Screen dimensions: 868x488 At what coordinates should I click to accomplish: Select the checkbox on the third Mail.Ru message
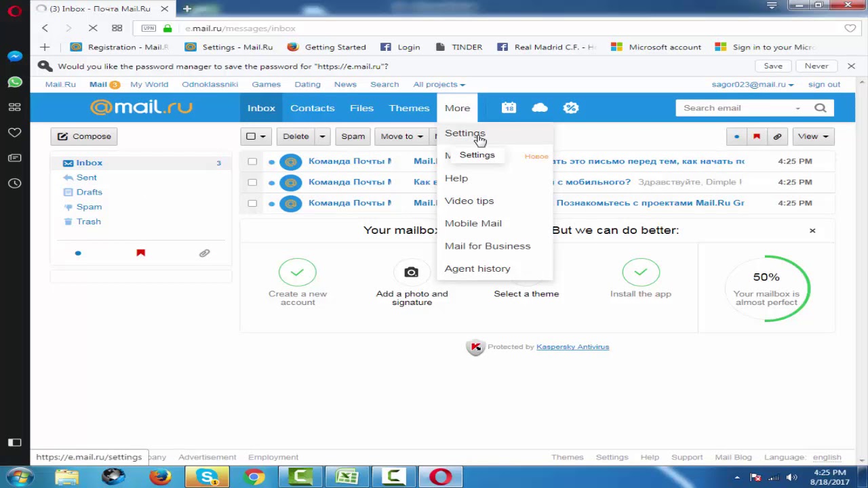tap(252, 203)
